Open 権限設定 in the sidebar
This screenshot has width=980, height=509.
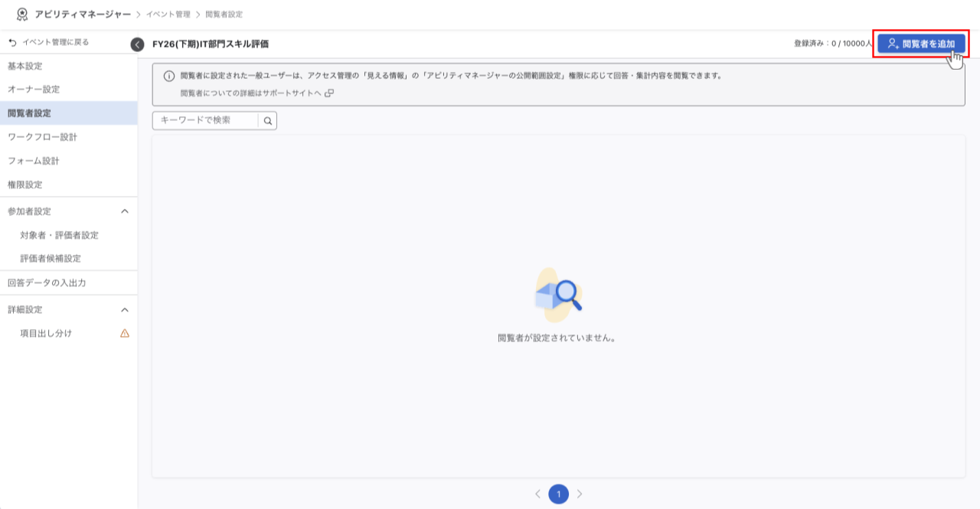pyautogui.click(x=69, y=184)
